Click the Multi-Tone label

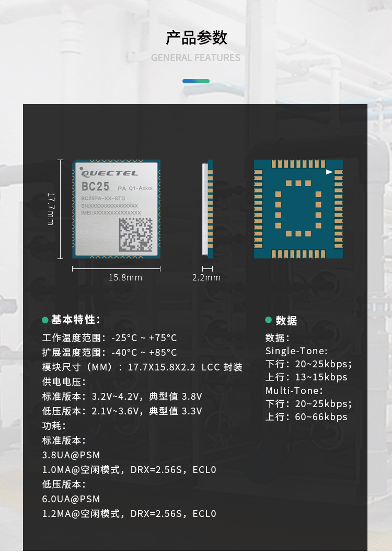(294, 391)
